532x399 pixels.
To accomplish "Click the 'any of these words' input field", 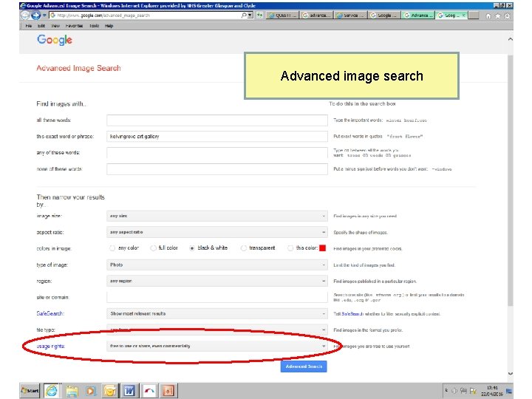I will (217, 153).
